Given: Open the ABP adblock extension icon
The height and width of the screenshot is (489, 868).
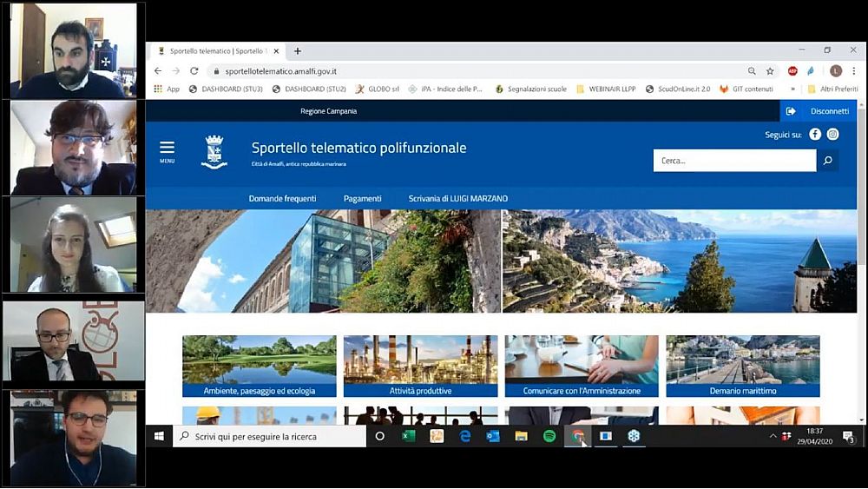Looking at the screenshot, I should (x=792, y=71).
